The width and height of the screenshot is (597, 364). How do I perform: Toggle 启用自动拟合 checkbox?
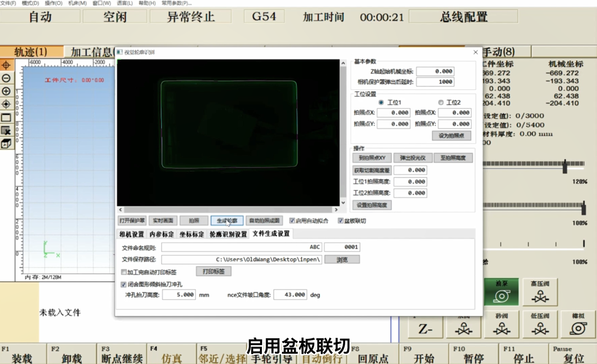coord(292,221)
